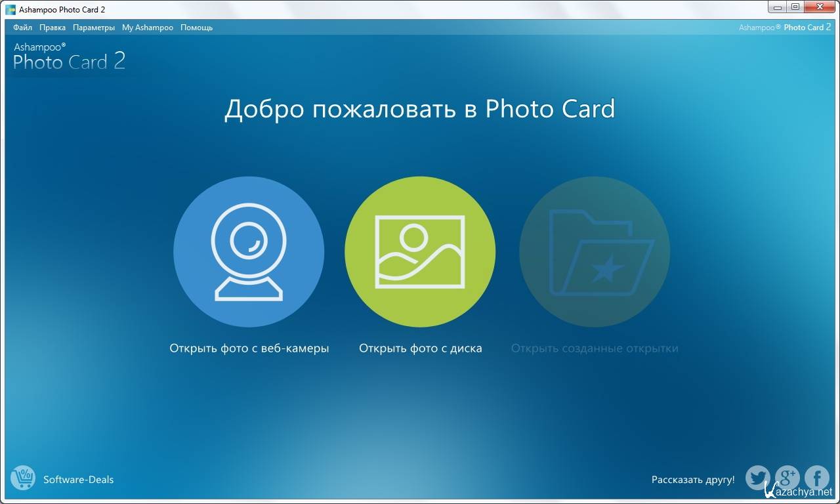
Task: Open the Файл menu
Action: point(22,28)
